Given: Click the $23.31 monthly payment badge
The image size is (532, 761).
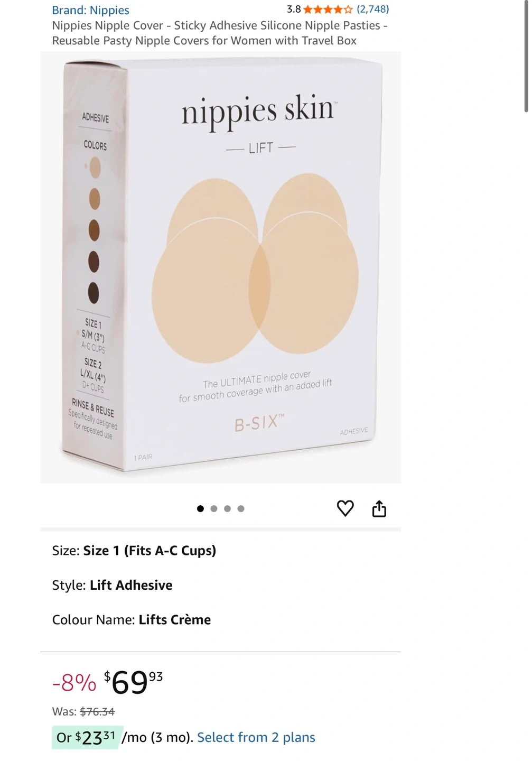Looking at the screenshot, I should tap(87, 737).
